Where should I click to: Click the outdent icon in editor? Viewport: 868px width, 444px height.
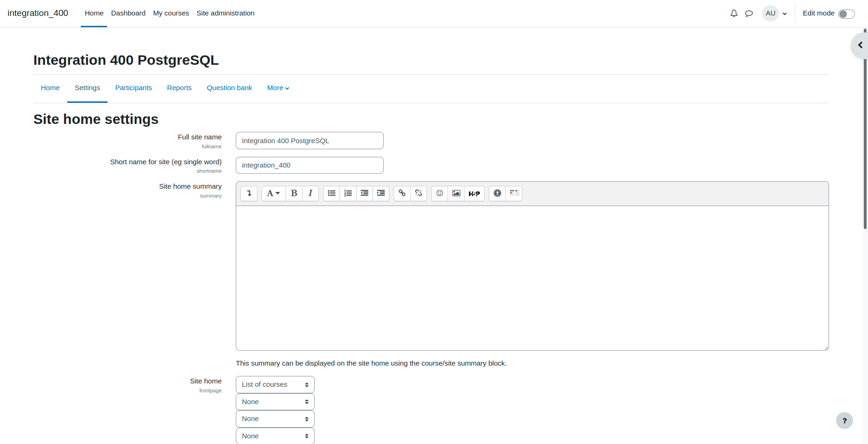click(364, 193)
